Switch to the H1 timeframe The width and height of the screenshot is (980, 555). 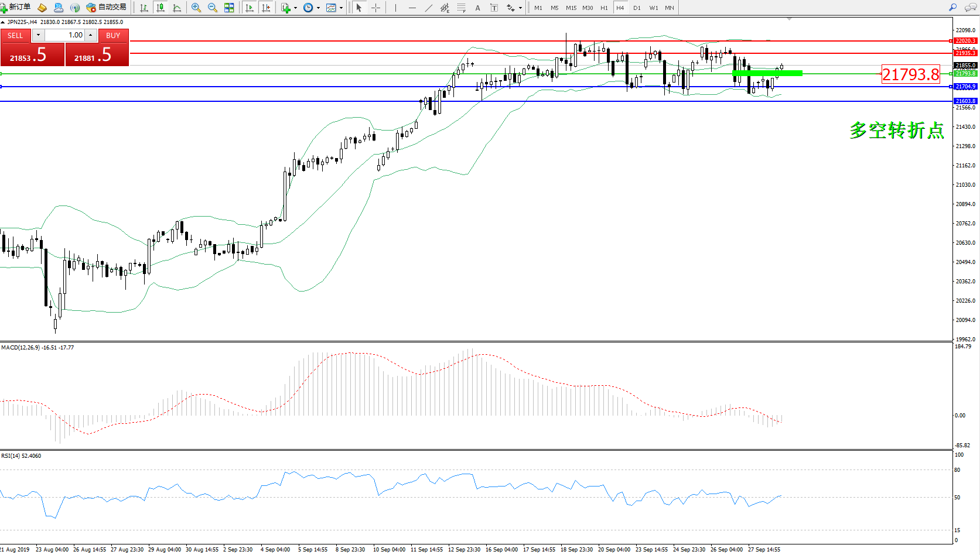604,8
